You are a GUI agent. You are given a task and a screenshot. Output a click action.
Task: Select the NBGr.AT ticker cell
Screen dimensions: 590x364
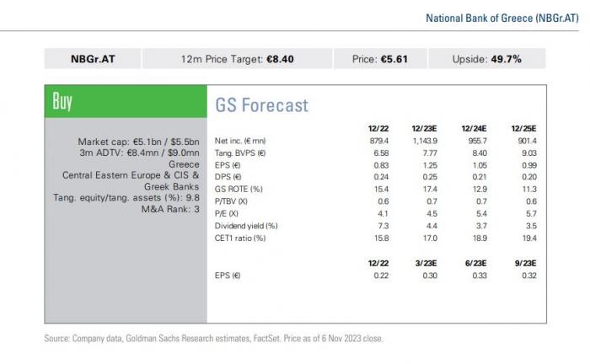coord(94,58)
